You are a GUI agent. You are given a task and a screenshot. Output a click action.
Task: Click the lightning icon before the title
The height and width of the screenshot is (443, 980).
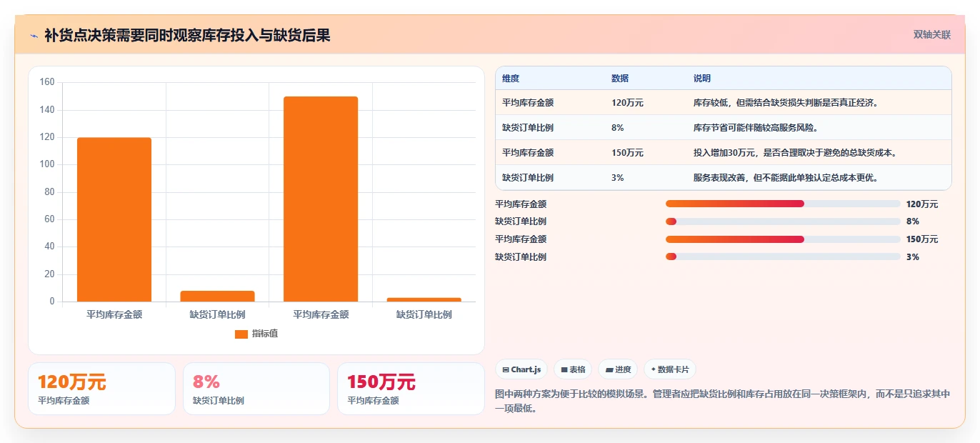pos(34,36)
